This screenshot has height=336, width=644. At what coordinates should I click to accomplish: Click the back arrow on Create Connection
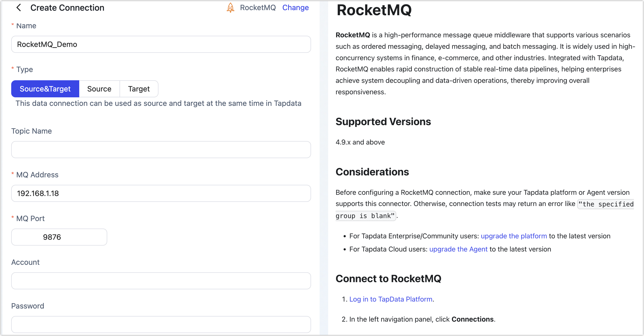(19, 7)
